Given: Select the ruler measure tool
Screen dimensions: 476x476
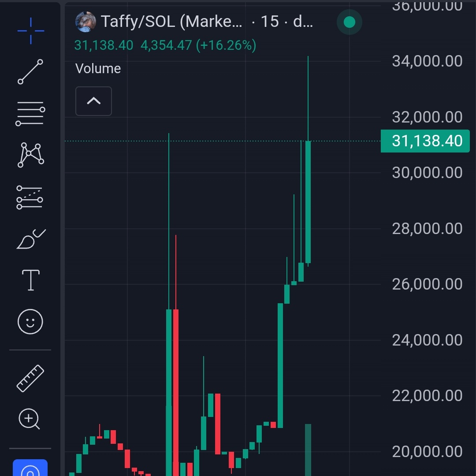Looking at the screenshot, I should pos(30,378).
